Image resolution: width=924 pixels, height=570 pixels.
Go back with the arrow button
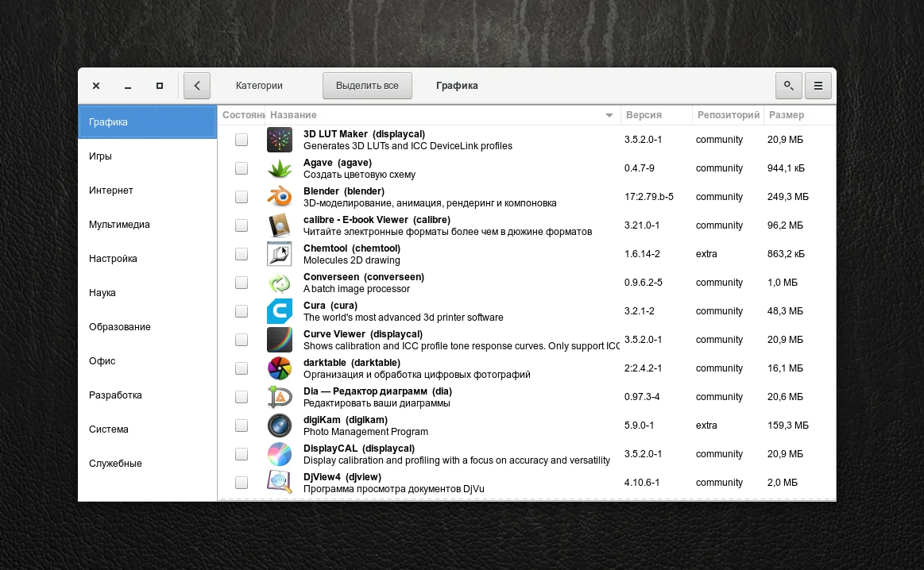(197, 86)
